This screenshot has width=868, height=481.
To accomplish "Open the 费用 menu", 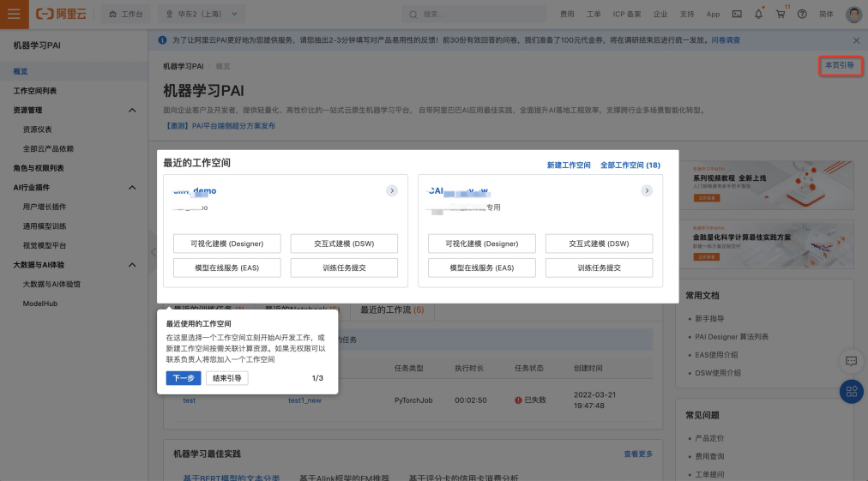I will (567, 15).
